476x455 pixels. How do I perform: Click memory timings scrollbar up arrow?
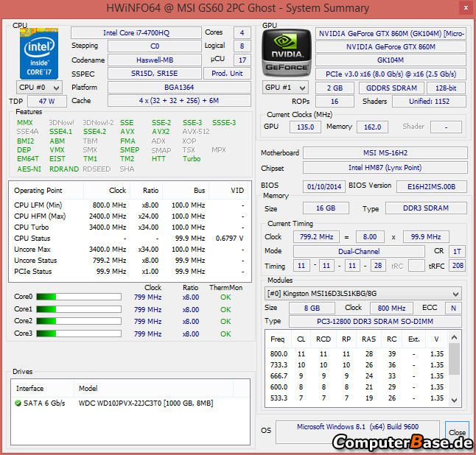[x=454, y=338]
